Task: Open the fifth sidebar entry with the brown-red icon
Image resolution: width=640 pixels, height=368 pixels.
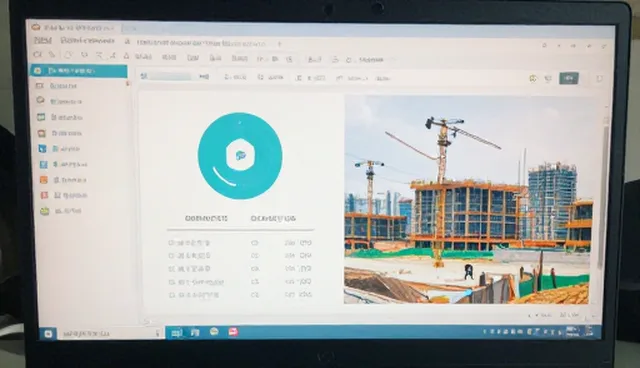Action: [x=60, y=133]
